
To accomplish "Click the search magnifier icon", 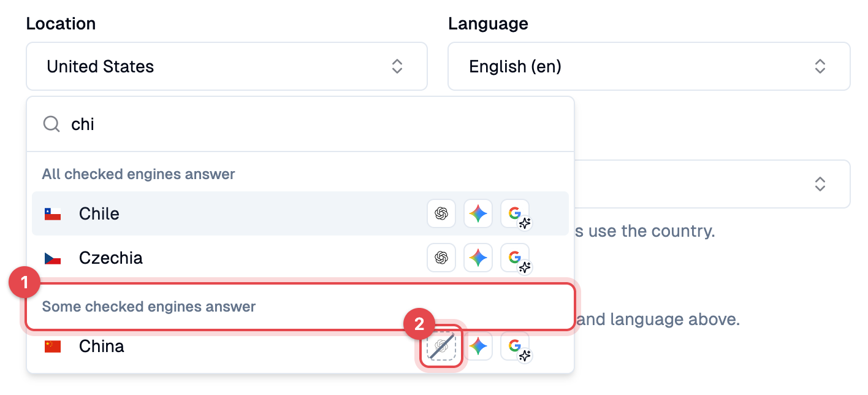I will point(51,125).
